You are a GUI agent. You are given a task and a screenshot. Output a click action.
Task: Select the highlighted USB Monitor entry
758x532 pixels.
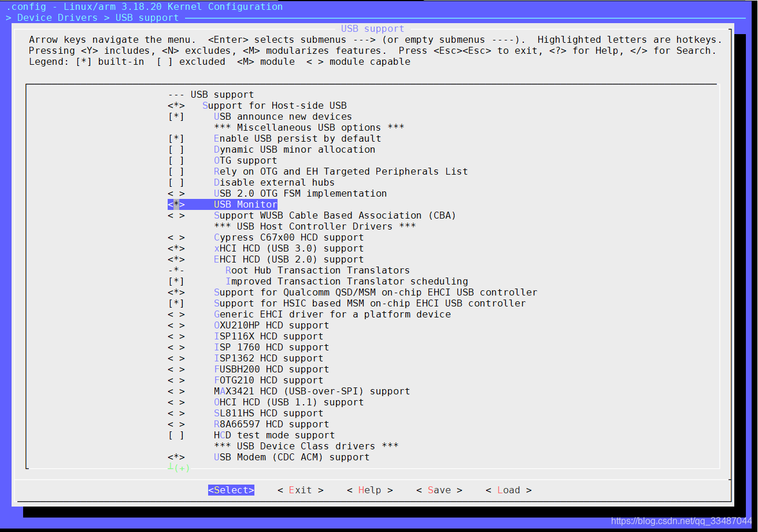pyautogui.click(x=245, y=205)
